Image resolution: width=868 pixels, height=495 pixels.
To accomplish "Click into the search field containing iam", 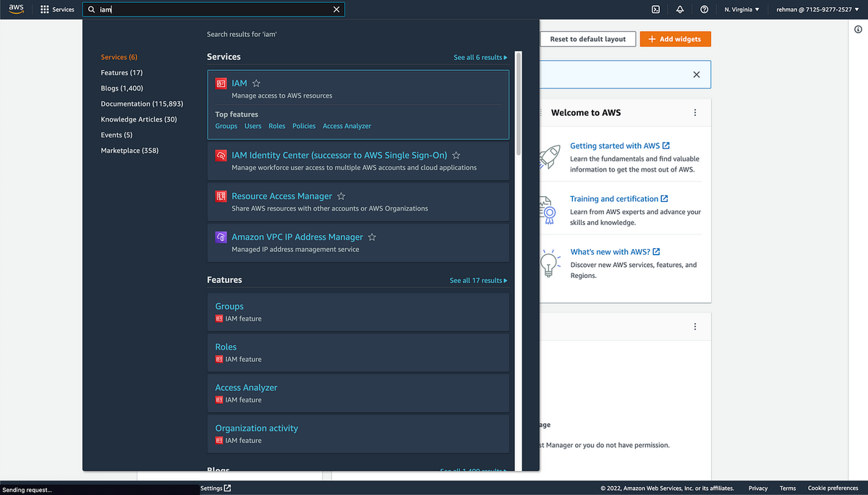I will click(x=213, y=9).
